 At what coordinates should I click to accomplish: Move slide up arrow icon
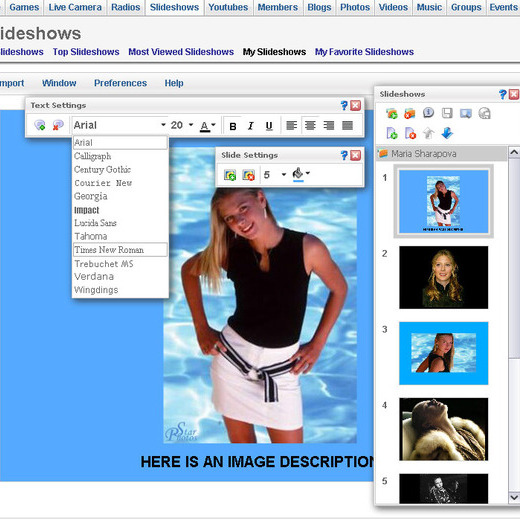pos(429,133)
